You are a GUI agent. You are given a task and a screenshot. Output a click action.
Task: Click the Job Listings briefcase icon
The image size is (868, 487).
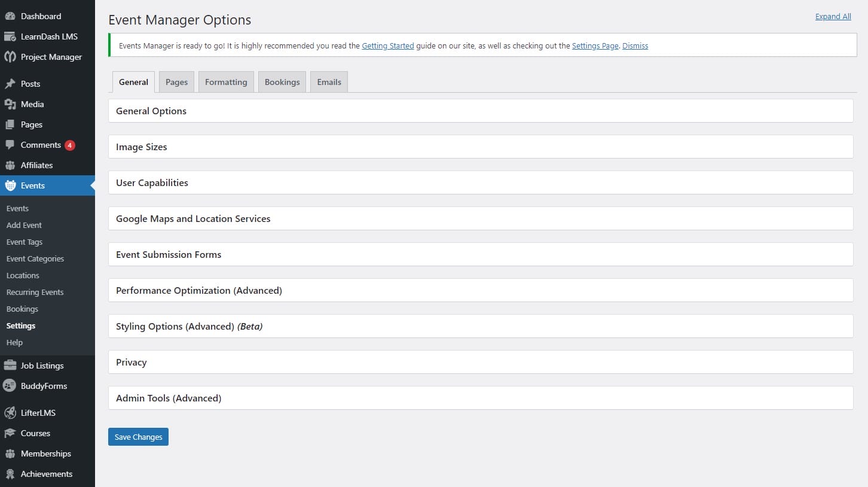(x=10, y=366)
